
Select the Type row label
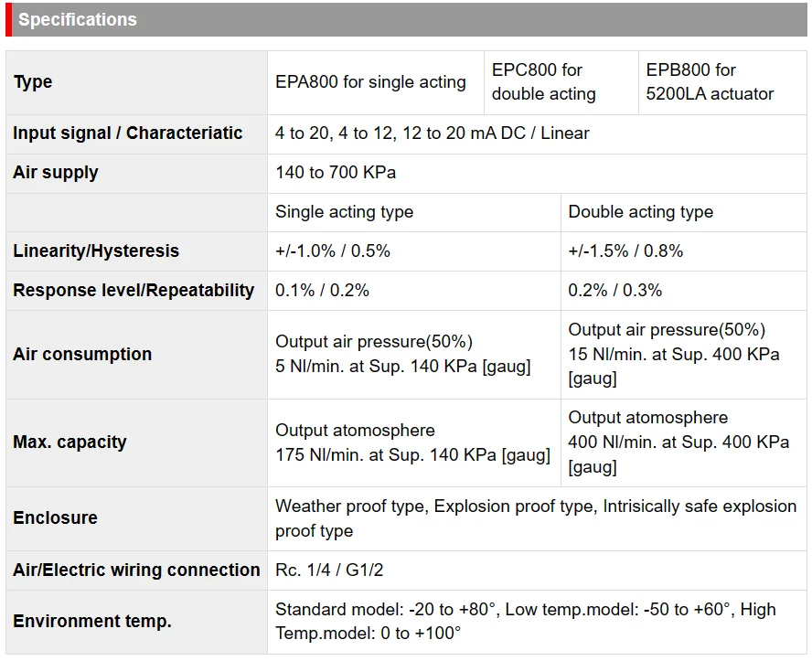33,82
